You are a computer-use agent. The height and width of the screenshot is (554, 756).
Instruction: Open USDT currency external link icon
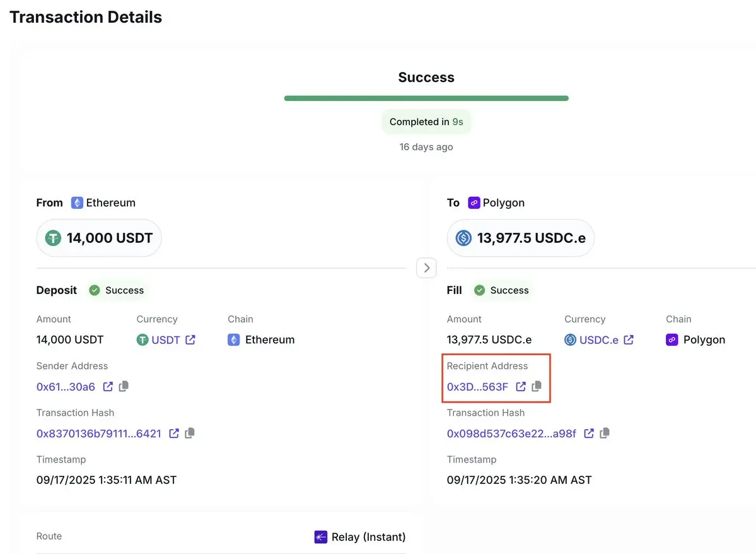tap(190, 339)
